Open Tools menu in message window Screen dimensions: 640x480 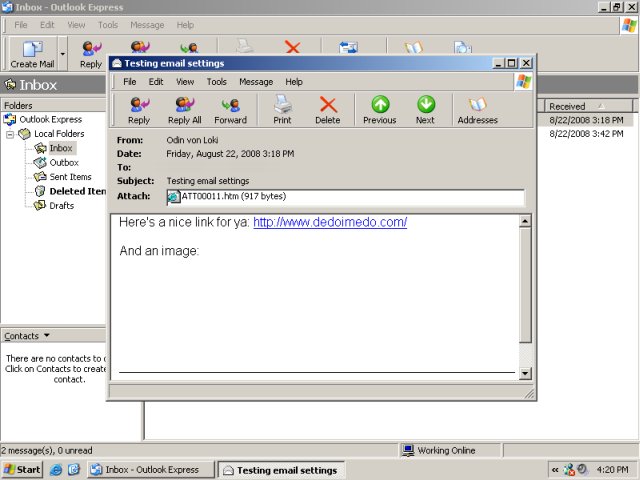click(x=217, y=82)
